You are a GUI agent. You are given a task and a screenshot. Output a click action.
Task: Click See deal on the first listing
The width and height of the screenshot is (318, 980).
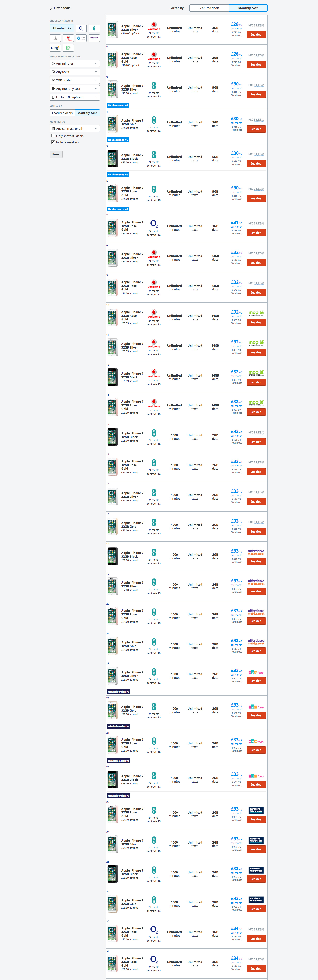pyautogui.click(x=256, y=35)
